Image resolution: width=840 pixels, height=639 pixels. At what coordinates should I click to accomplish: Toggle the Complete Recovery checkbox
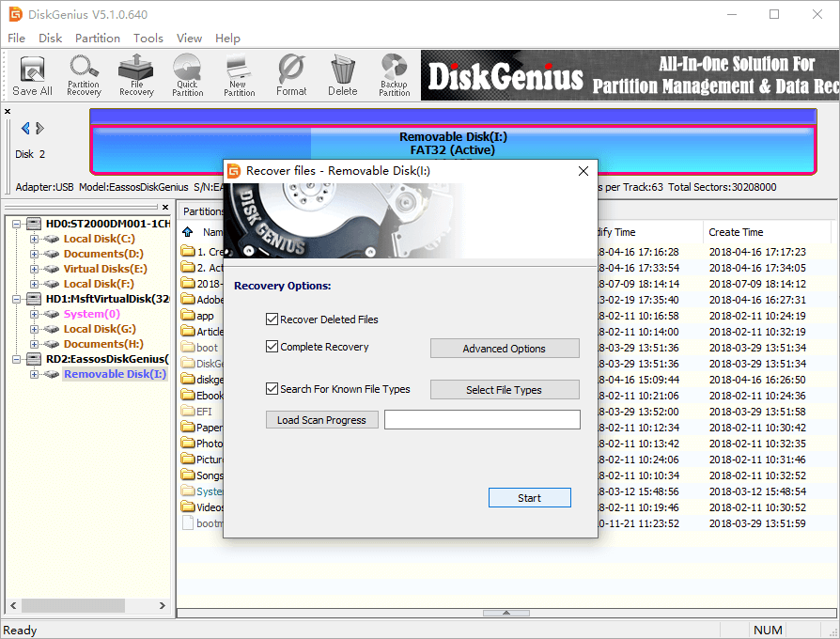click(272, 347)
